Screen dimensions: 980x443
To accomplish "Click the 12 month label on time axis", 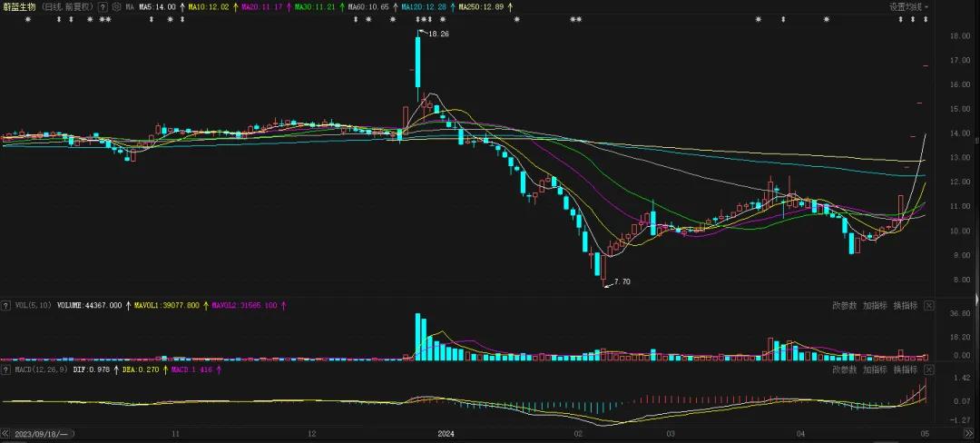I will 311,434.
